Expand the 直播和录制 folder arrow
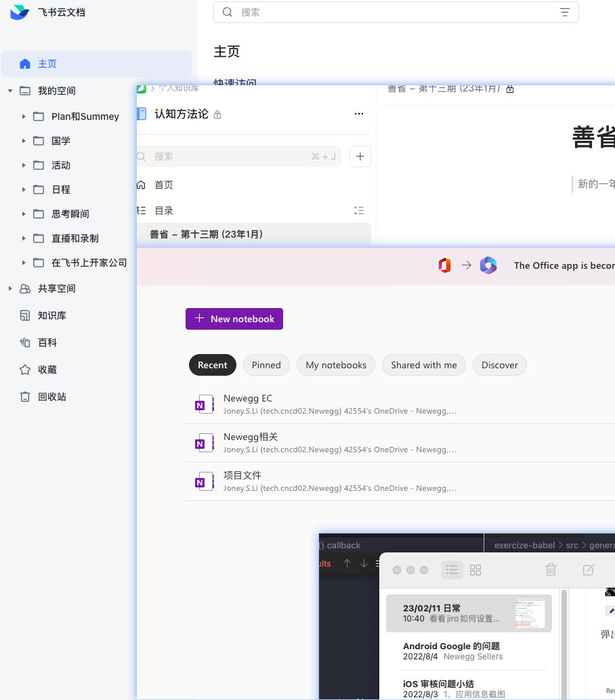 tap(24, 238)
